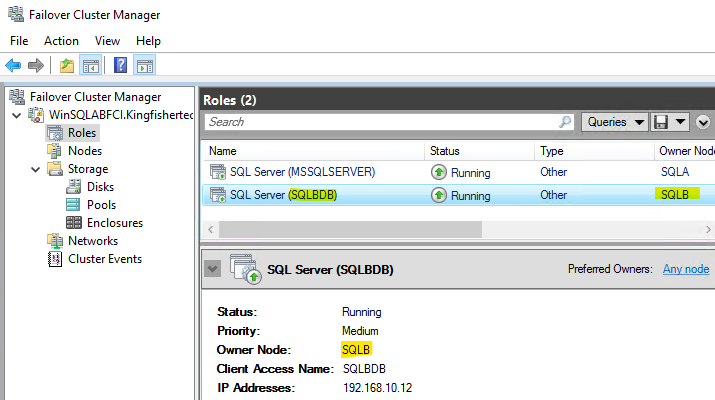Sort roles by the Name column header
Screen dimensions: 715x400
coord(313,151)
